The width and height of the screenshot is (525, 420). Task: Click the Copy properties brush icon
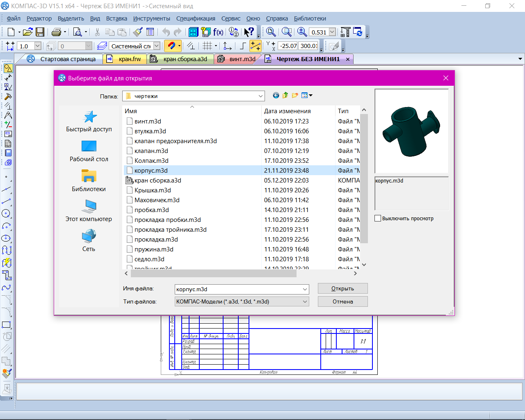click(x=138, y=32)
